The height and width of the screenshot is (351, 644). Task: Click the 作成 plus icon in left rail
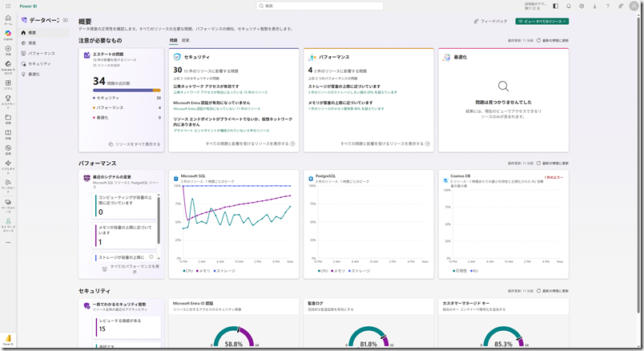tap(8, 50)
